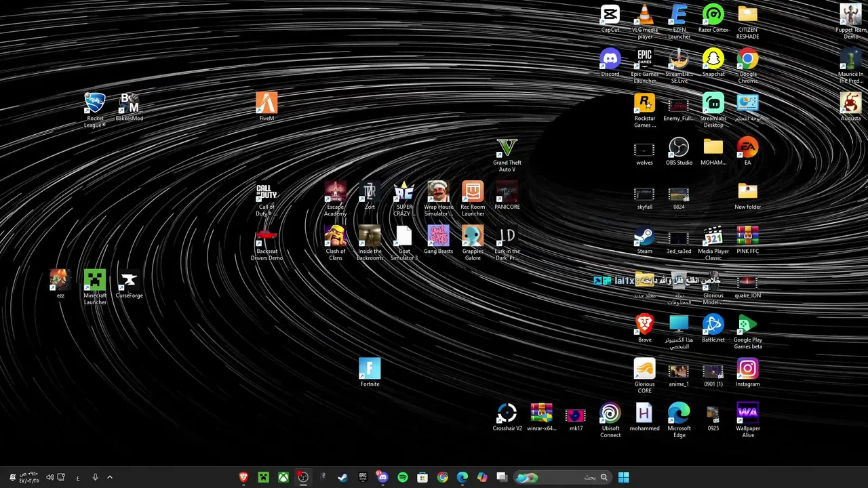Open the Instagram desktop shortcut
868x488 pixels.
(x=747, y=373)
